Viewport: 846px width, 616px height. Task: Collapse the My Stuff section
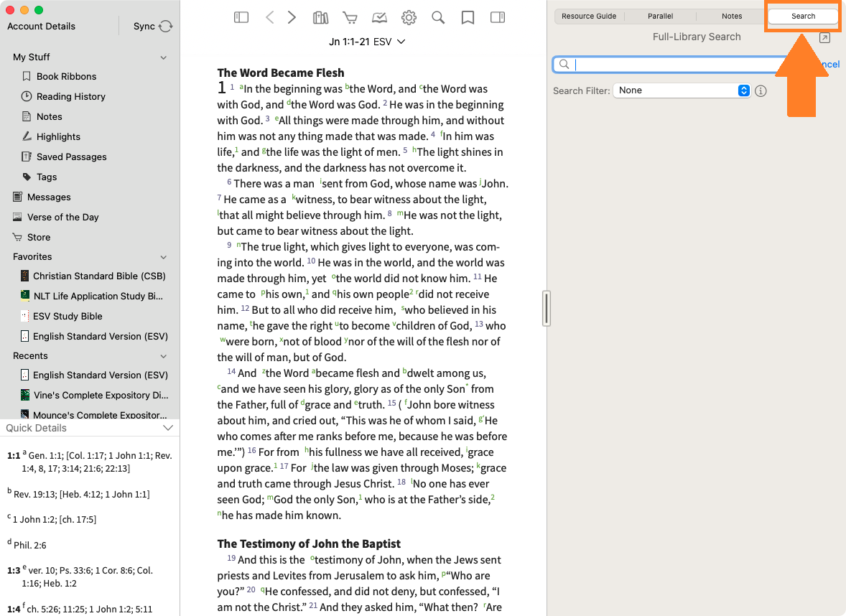click(x=164, y=57)
